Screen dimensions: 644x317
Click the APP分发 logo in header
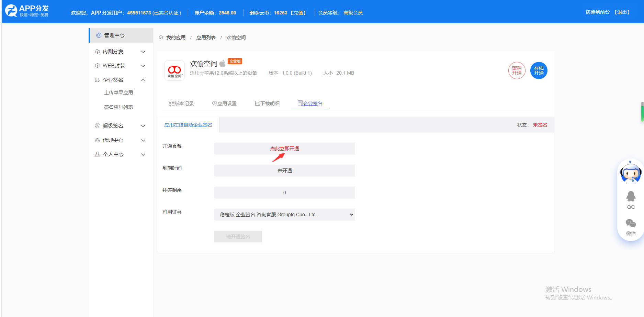click(27, 11)
